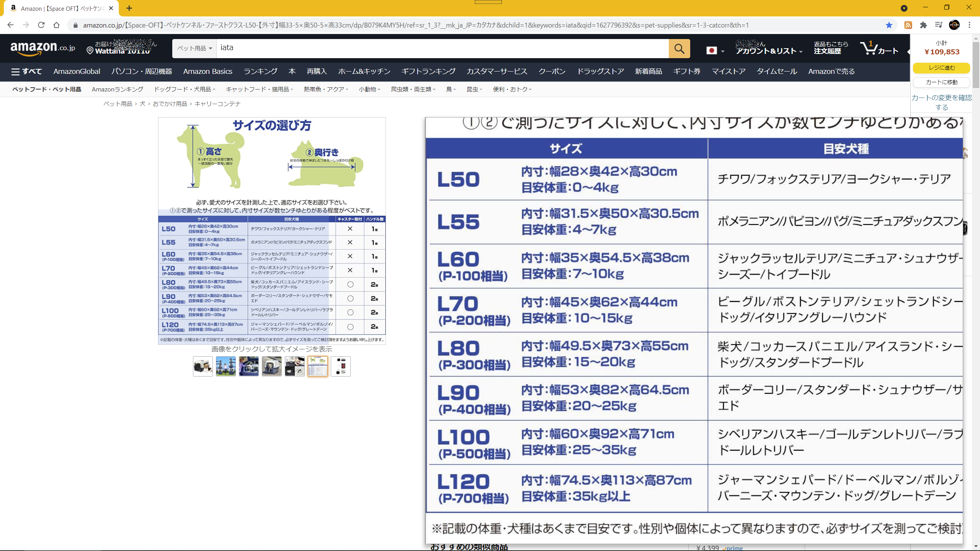Reload the current page
This screenshot has width=980, height=551.
(41, 25)
